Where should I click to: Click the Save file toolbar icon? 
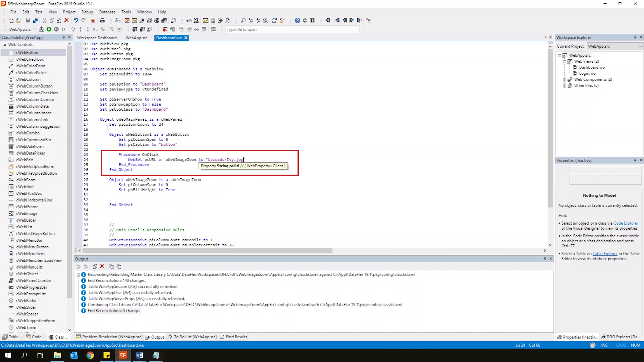coord(28,20)
